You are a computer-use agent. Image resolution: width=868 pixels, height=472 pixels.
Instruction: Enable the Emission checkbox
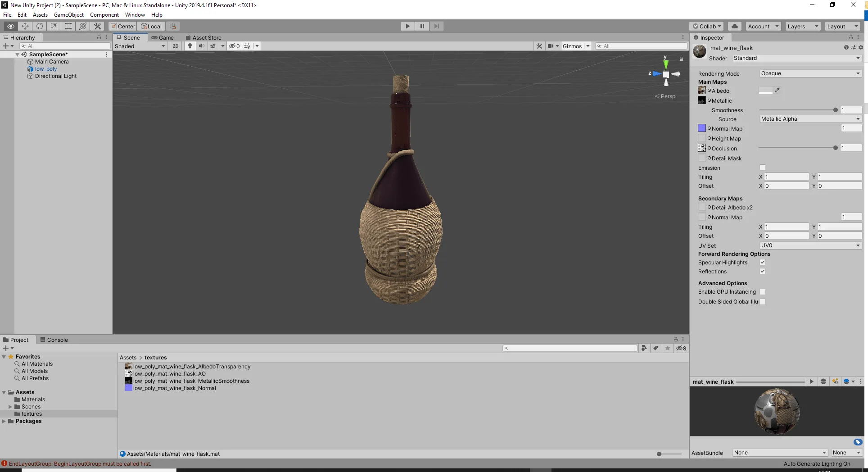point(763,168)
